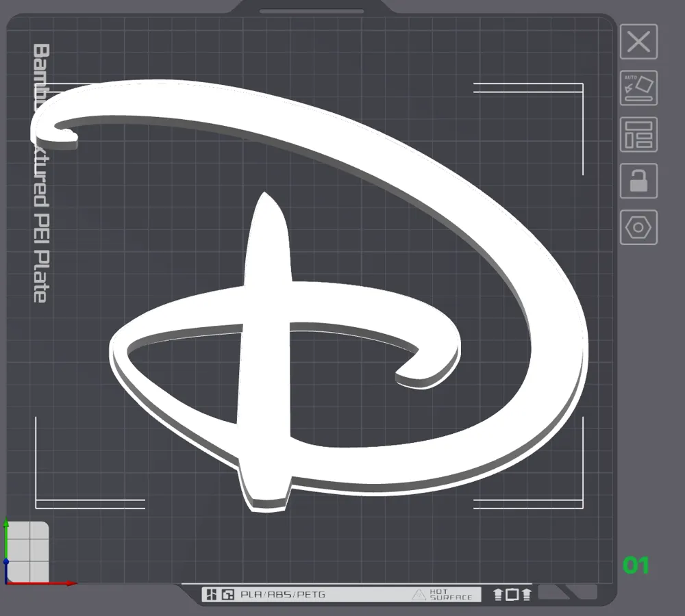Viewport: 685px width, 616px height.
Task: Click the padlock to lock the plate
Action: (x=639, y=181)
